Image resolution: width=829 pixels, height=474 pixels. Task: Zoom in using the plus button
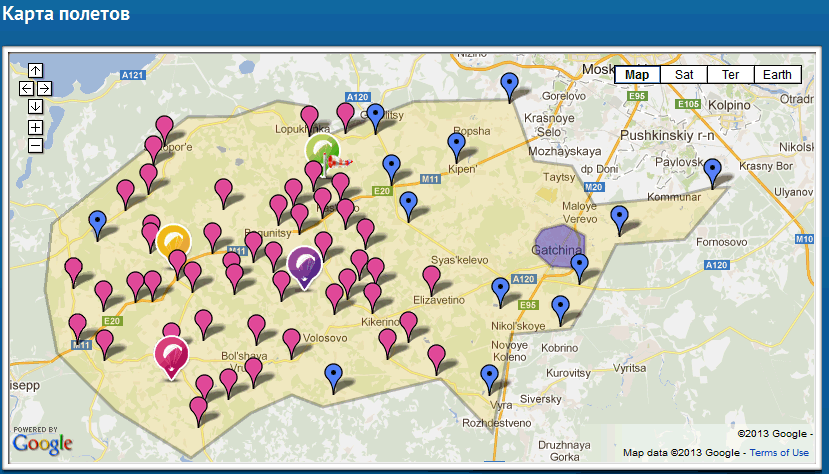[35, 127]
